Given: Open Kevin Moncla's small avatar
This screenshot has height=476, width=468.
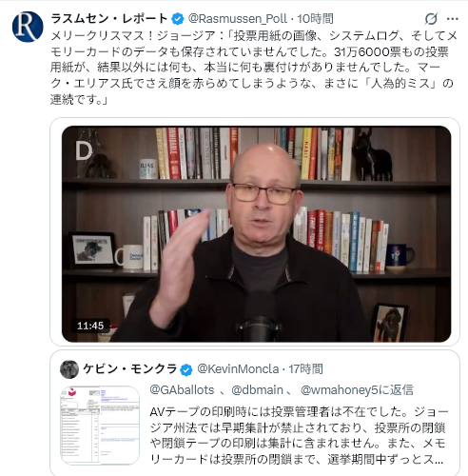Looking at the screenshot, I should (69, 369).
